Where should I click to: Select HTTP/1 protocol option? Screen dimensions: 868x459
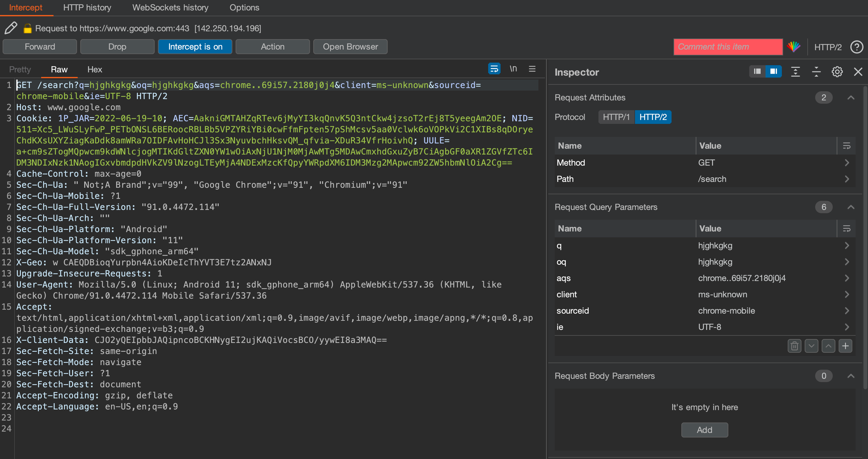pyautogui.click(x=616, y=117)
